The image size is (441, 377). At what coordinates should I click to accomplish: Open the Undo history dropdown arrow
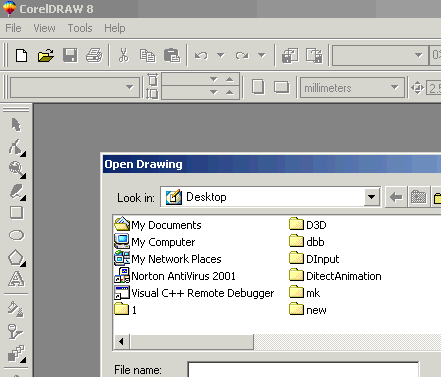click(x=221, y=55)
